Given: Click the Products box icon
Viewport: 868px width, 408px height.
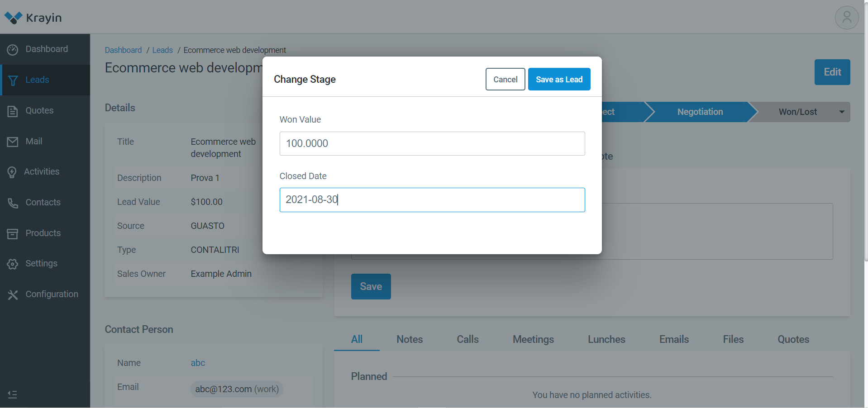Looking at the screenshot, I should (x=13, y=234).
